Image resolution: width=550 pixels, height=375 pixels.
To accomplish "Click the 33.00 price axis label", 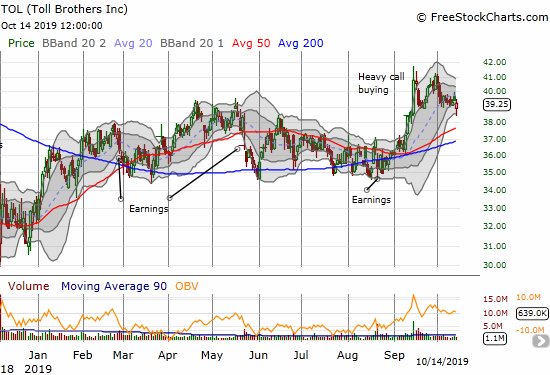I will point(495,208).
